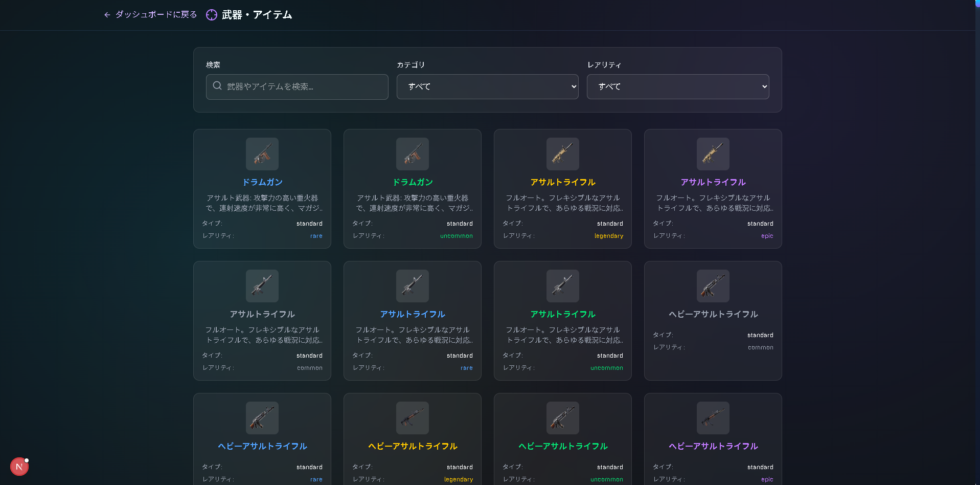Select the epic ヘビーアサルトライフル weapon image
The height and width of the screenshot is (485, 980).
[x=713, y=418]
